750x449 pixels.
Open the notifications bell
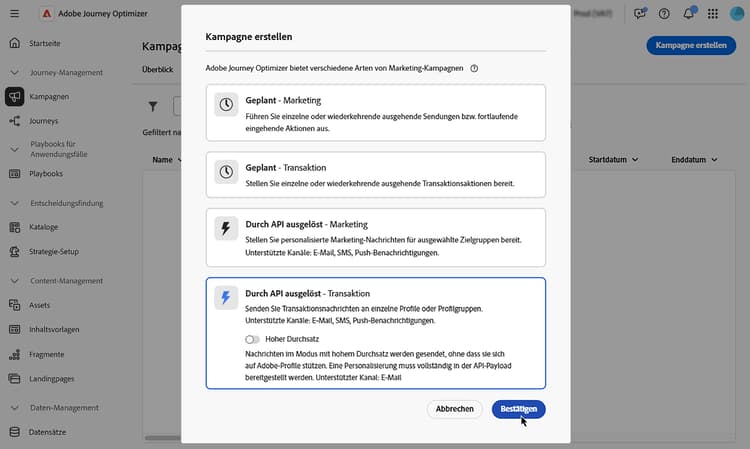[x=689, y=13]
